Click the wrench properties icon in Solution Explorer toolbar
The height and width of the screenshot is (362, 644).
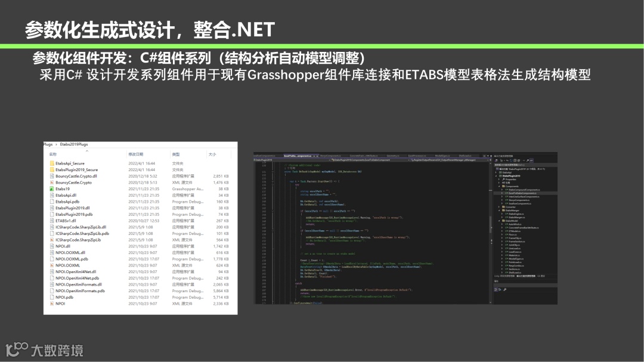[528, 160]
